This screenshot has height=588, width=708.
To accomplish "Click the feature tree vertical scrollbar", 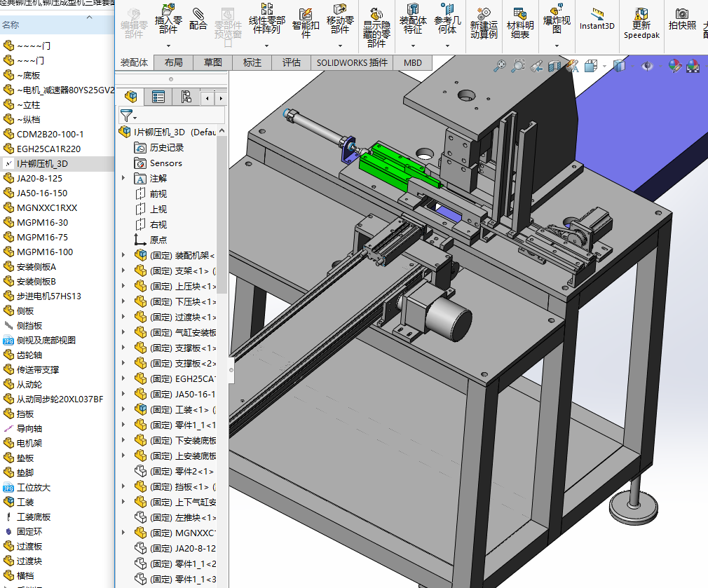I will [x=222, y=210].
